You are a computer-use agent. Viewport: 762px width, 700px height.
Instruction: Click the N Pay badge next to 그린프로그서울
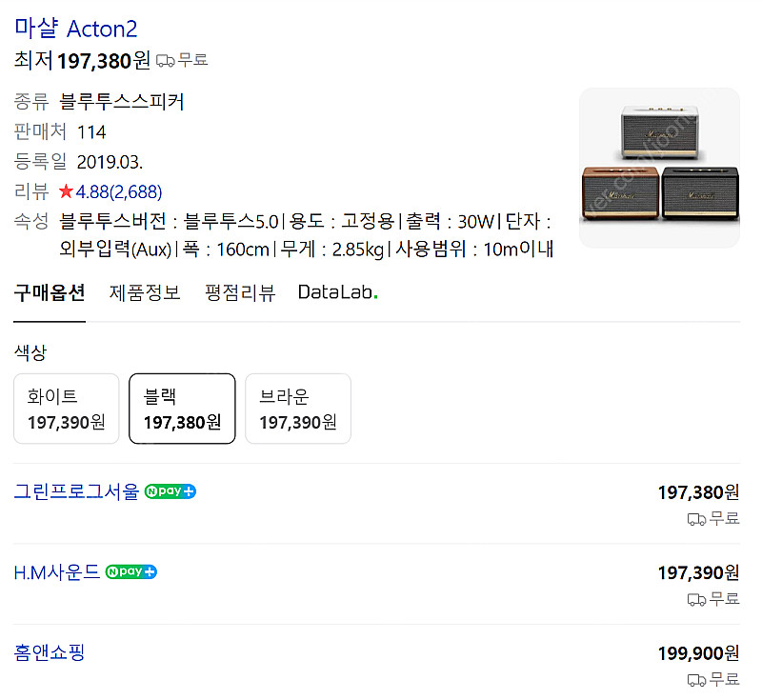(170, 492)
